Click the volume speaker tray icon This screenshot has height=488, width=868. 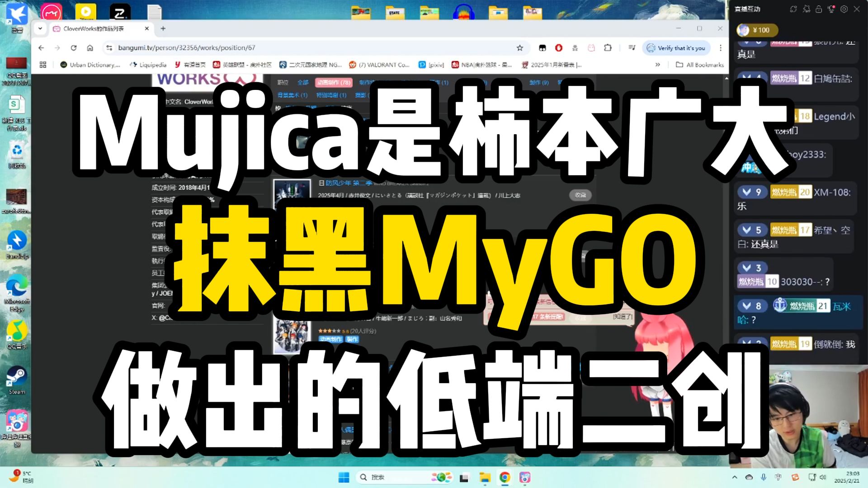click(x=823, y=477)
